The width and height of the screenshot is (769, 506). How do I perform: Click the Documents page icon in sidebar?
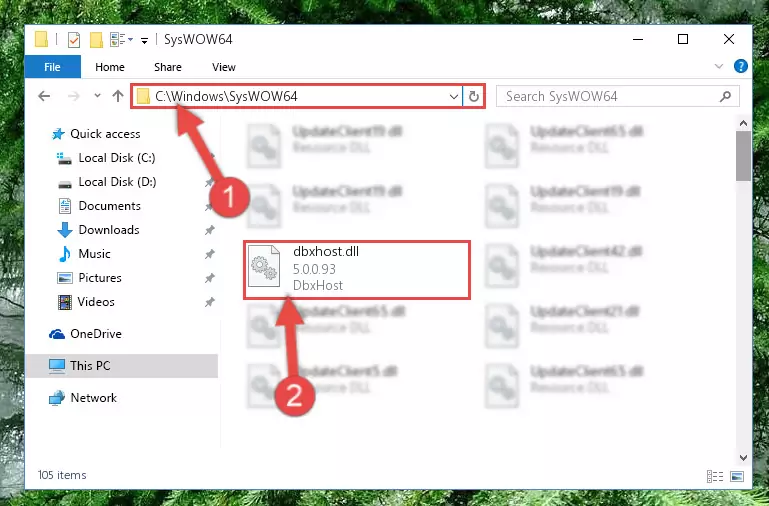(x=65, y=206)
